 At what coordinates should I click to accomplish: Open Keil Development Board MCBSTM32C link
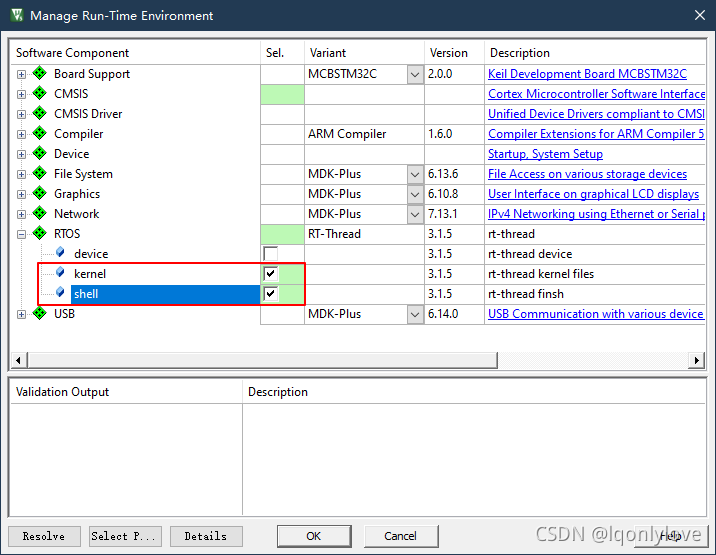587,74
